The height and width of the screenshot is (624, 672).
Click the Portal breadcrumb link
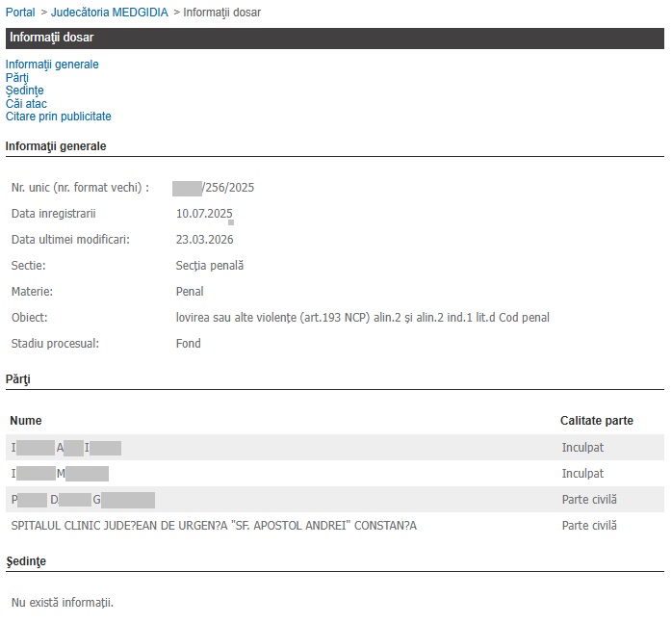pos(21,13)
